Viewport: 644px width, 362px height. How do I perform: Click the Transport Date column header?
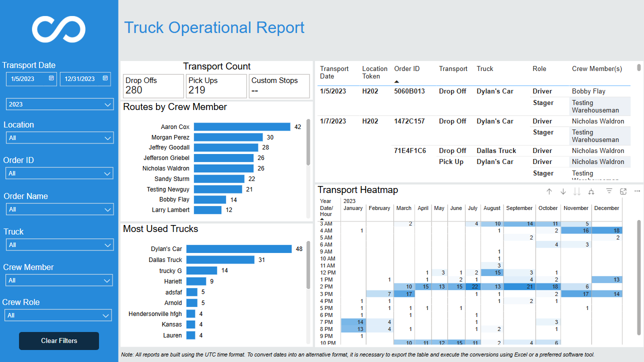(x=334, y=72)
